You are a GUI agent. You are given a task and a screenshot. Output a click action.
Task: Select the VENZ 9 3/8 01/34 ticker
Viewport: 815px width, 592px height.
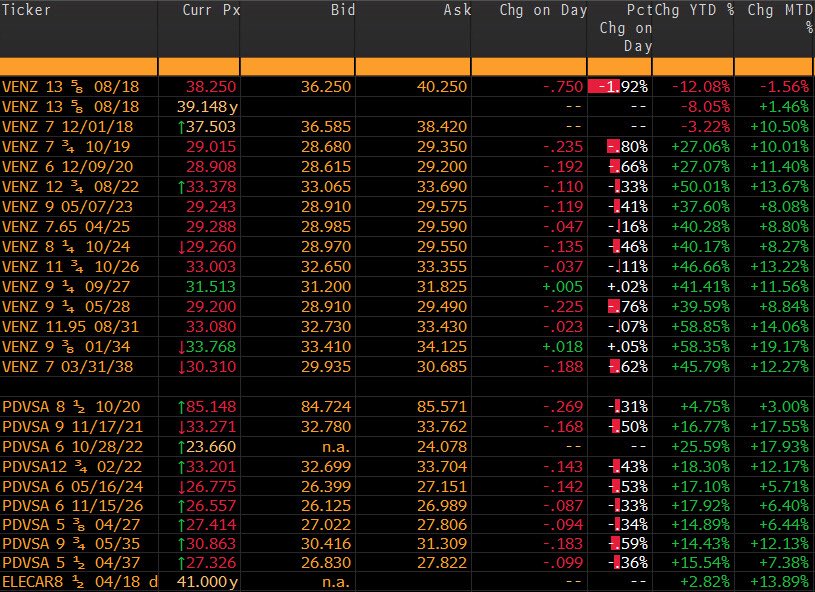point(66,347)
